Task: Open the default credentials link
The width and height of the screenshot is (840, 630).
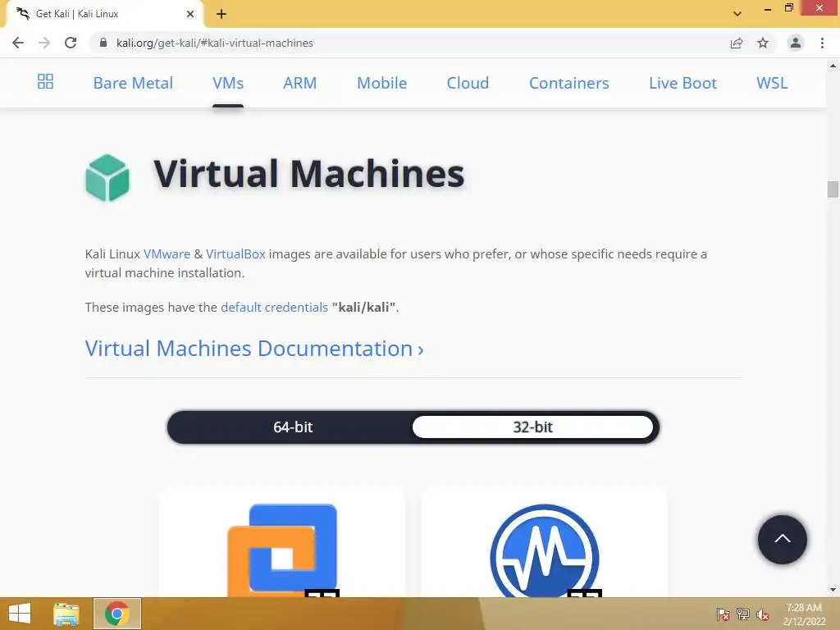Action: (x=274, y=308)
